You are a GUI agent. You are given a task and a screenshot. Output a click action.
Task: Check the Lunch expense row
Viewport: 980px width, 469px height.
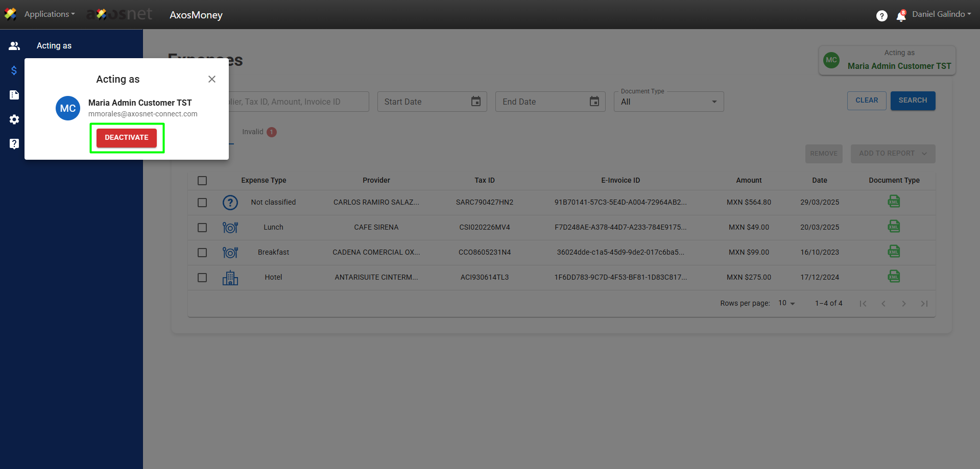point(202,228)
